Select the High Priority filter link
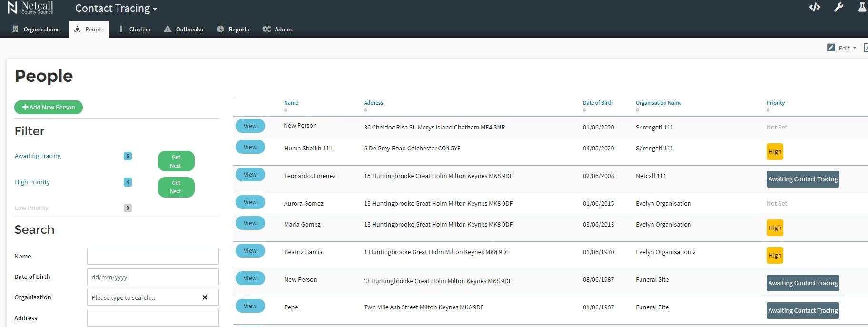868x327 pixels. pyautogui.click(x=32, y=182)
